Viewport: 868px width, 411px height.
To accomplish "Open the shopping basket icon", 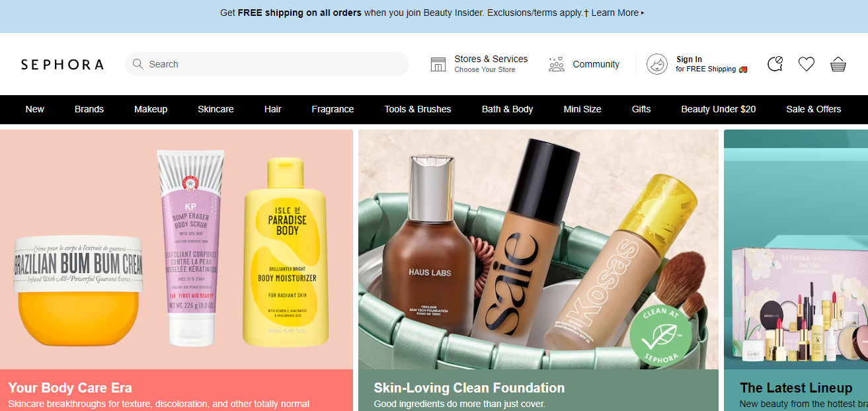I will [838, 64].
